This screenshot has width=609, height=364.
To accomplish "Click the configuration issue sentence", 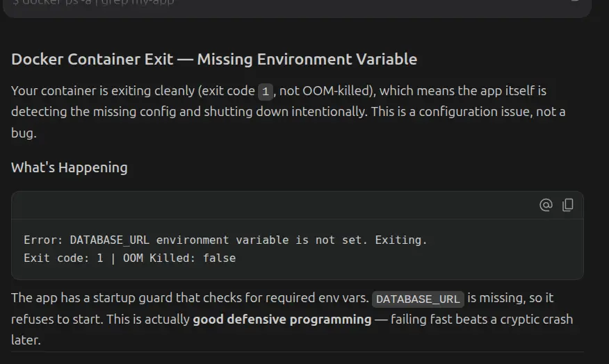I will pos(468,112).
